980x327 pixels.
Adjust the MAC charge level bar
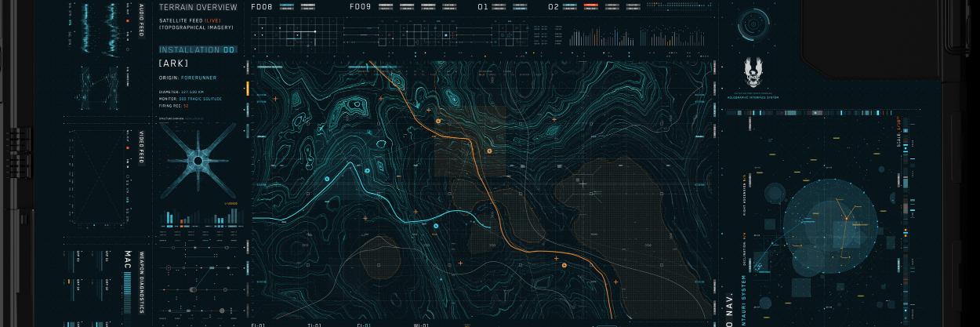coord(129,293)
